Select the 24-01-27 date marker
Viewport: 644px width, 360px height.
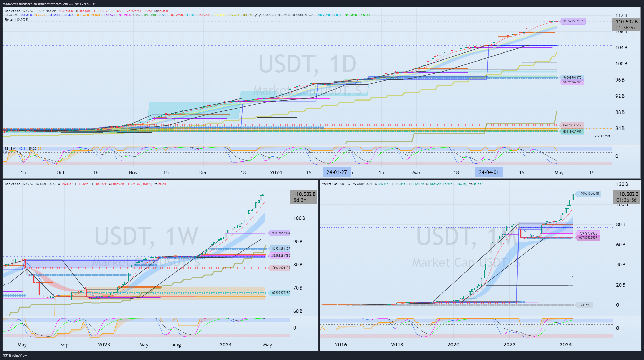click(x=337, y=172)
